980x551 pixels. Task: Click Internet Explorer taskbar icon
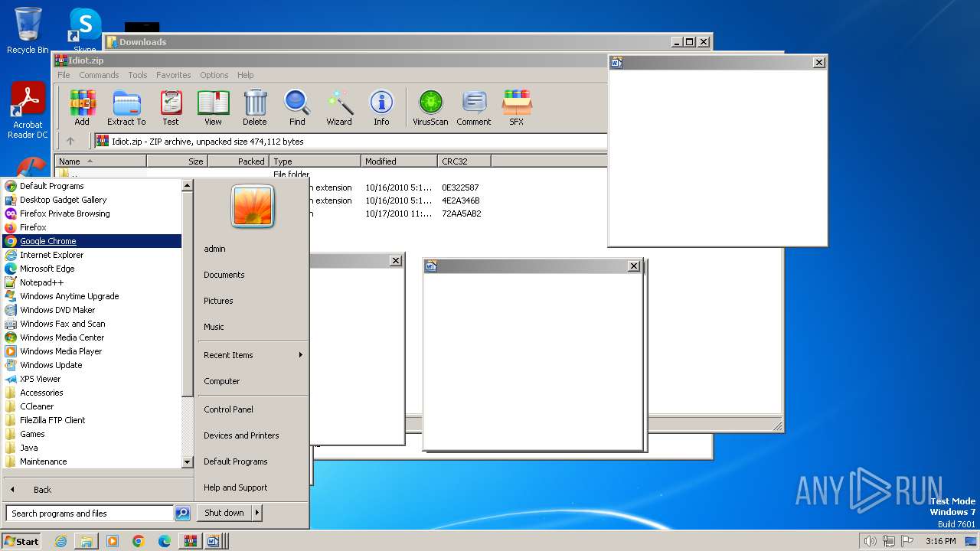point(61,541)
